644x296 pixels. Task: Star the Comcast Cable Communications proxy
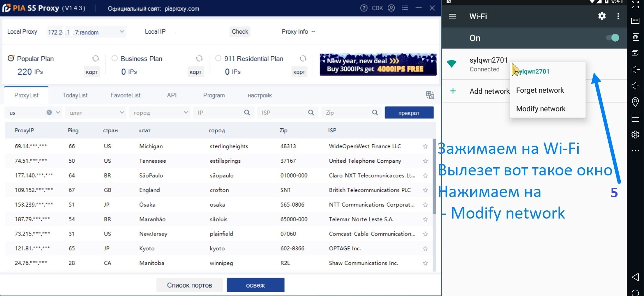(425, 234)
